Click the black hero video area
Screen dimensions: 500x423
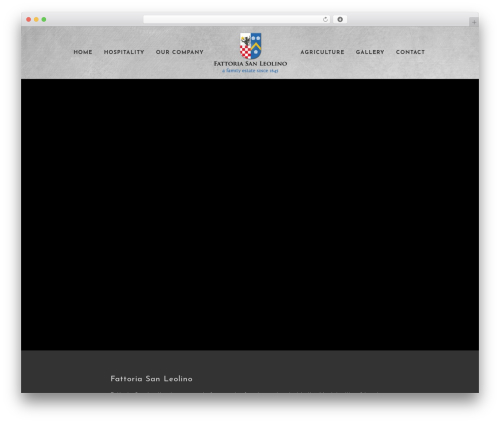pos(250,214)
